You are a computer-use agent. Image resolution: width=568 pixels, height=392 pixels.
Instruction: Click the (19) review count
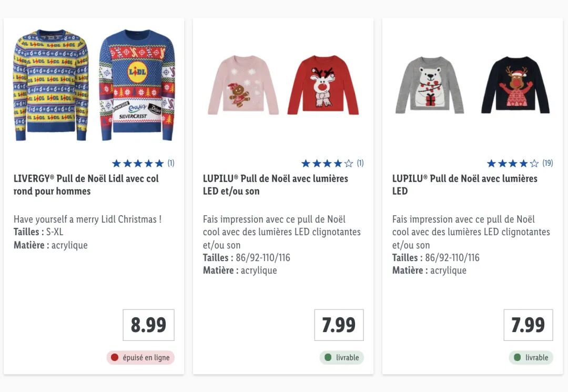547,163
